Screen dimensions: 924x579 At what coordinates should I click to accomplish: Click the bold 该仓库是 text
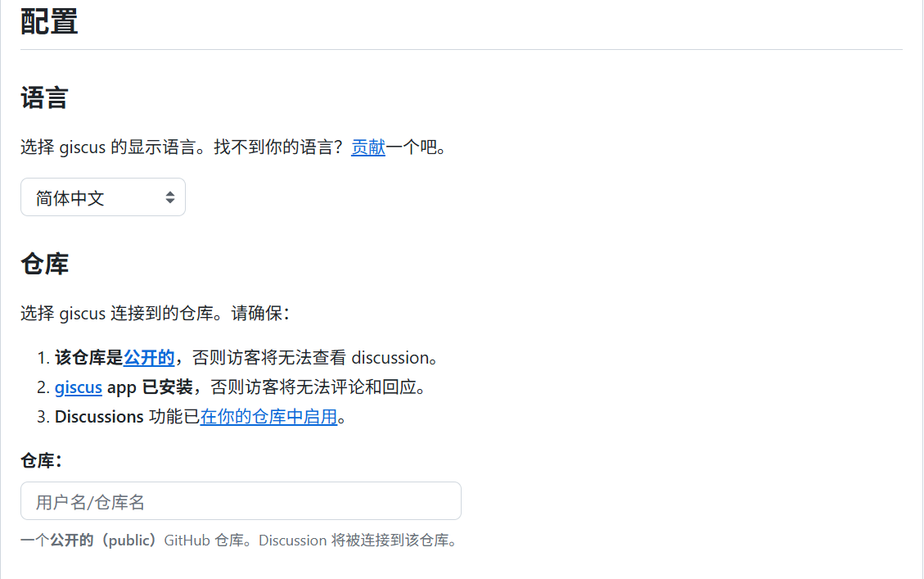(x=88, y=357)
